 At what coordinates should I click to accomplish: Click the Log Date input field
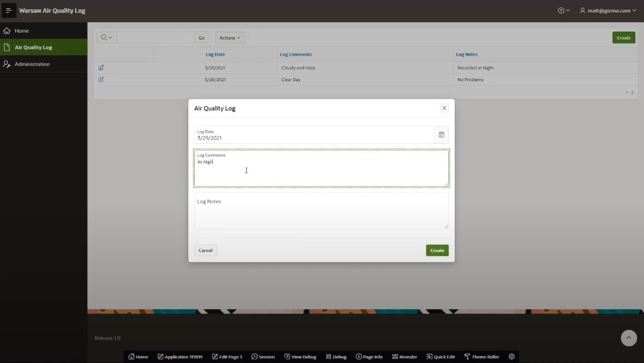314,135
